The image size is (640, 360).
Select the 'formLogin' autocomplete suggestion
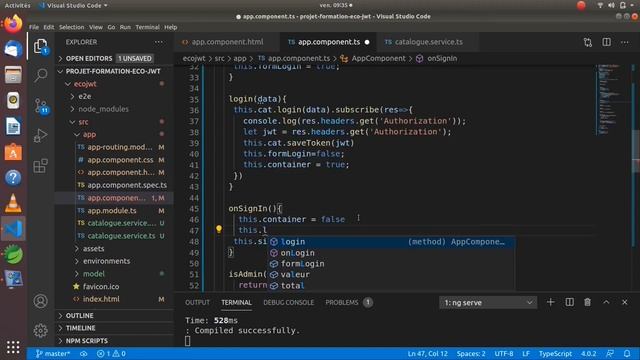tap(391, 264)
